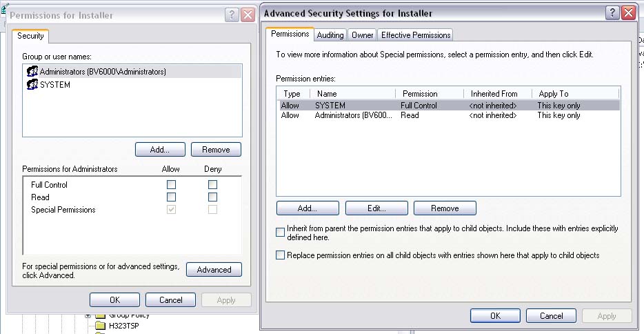Check Deny box for Read permission
Screen dimensions: 644x334
(x=212, y=197)
